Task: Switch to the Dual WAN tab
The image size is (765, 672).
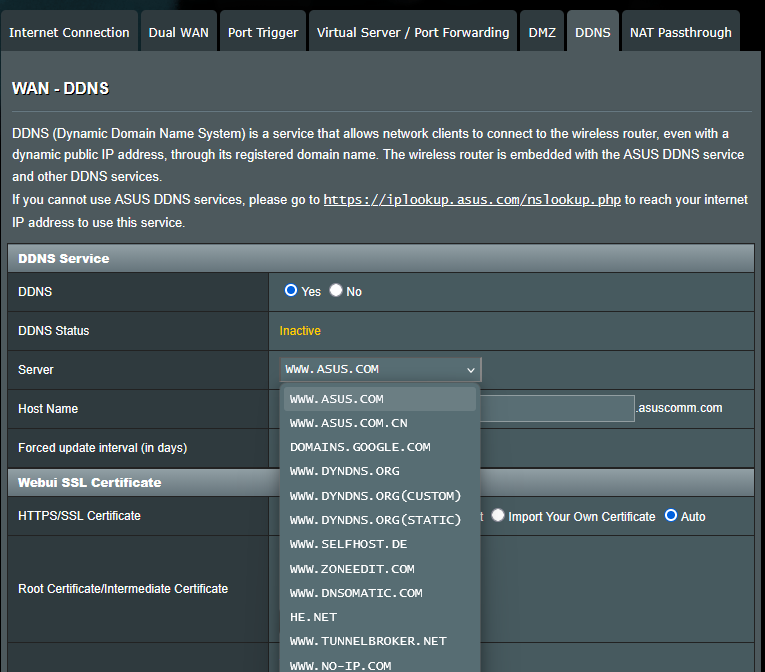Action: tap(179, 32)
